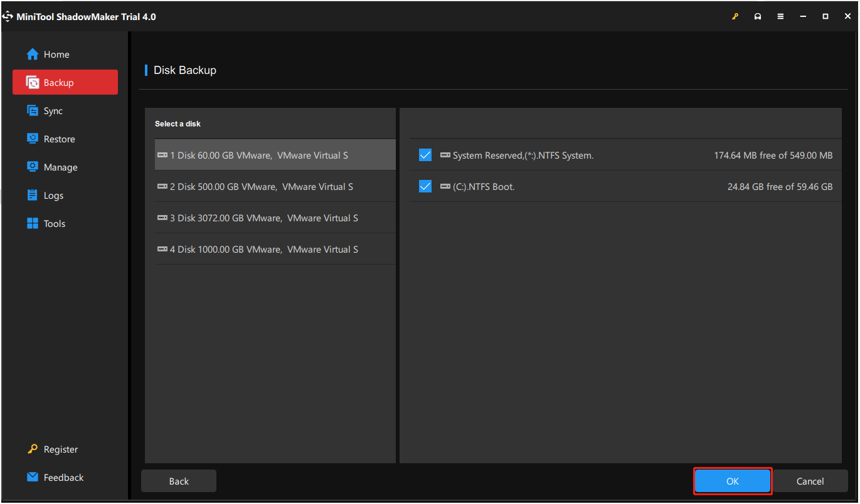Click the (C:).NTFS Boot. label
The height and width of the screenshot is (504, 860).
pyautogui.click(x=484, y=187)
